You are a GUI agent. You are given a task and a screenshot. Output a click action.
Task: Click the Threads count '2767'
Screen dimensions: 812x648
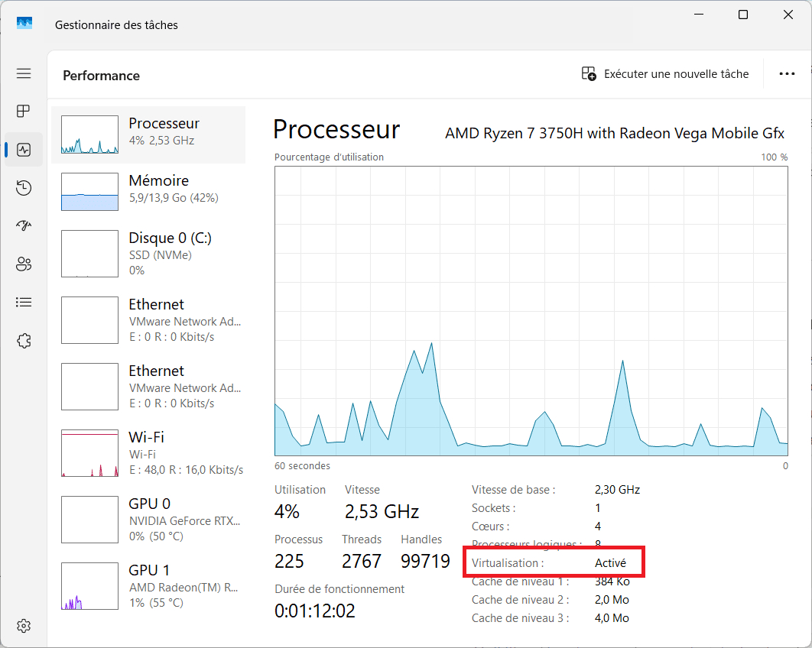[362, 562]
